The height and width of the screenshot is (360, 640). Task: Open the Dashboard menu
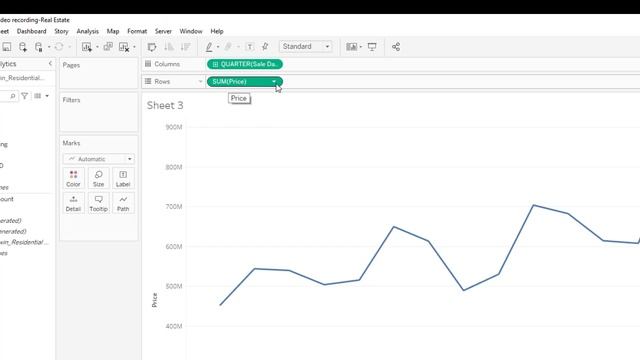[x=31, y=31]
